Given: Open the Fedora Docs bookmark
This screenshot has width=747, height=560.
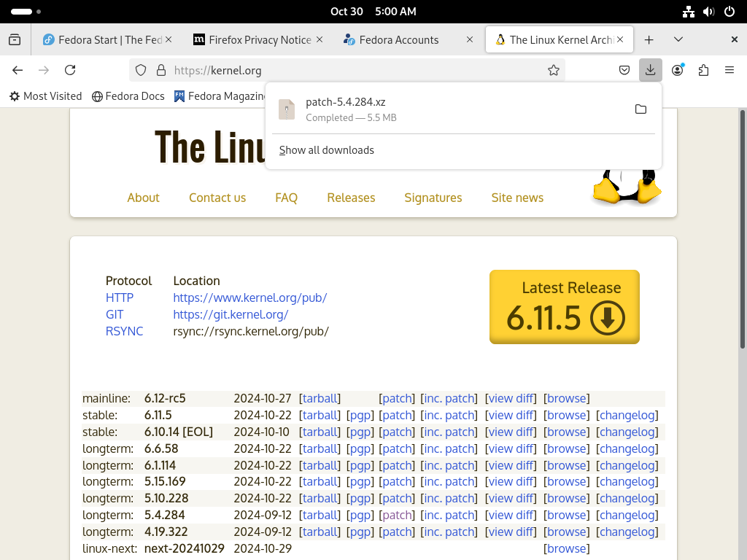Looking at the screenshot, I should (128, 96).
